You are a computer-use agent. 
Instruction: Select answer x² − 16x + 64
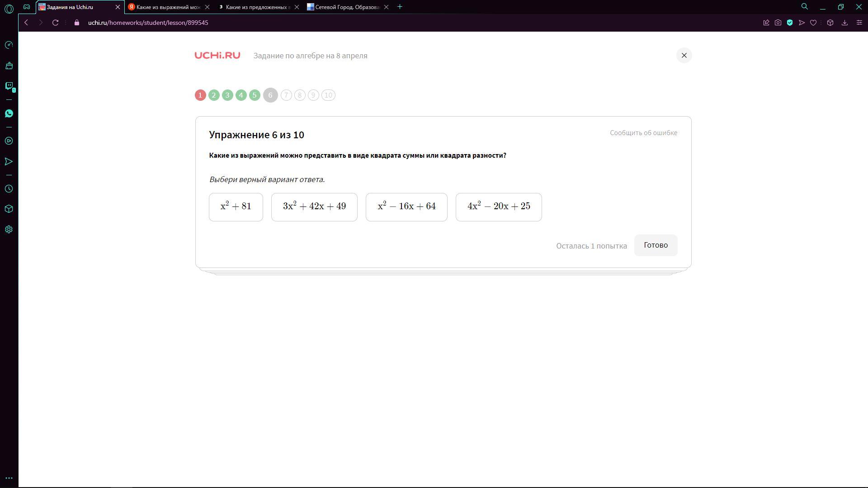[x=406, y=207]
